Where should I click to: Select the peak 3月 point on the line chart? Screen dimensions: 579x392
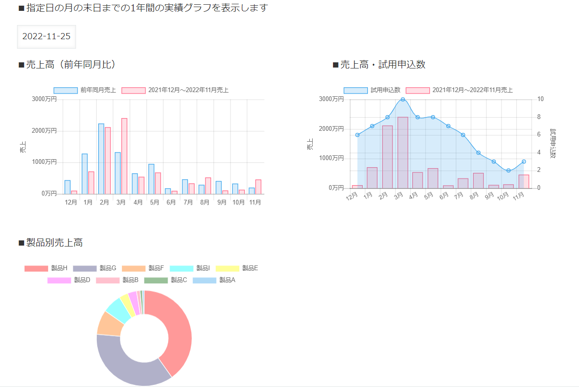pos(402,100)
